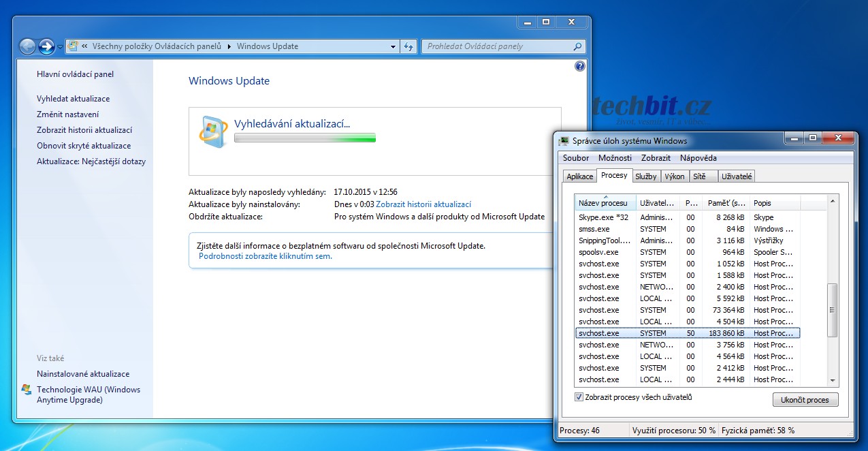Click Podrobnosti zobrazíte kliknutím sem link
The image size is (868, 451).
click(x=266, y=256)
